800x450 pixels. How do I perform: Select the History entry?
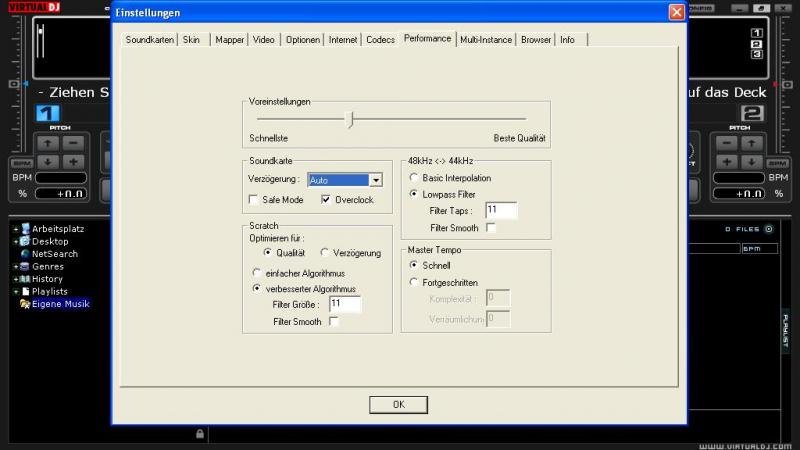(x=47, y=279)
